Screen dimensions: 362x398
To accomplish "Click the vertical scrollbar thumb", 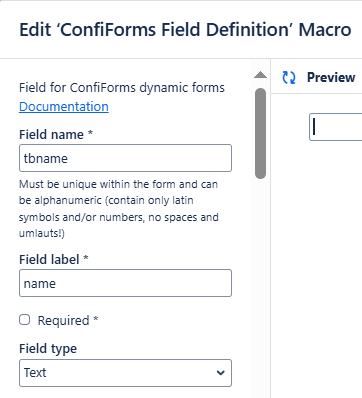I will click(260, 133).
